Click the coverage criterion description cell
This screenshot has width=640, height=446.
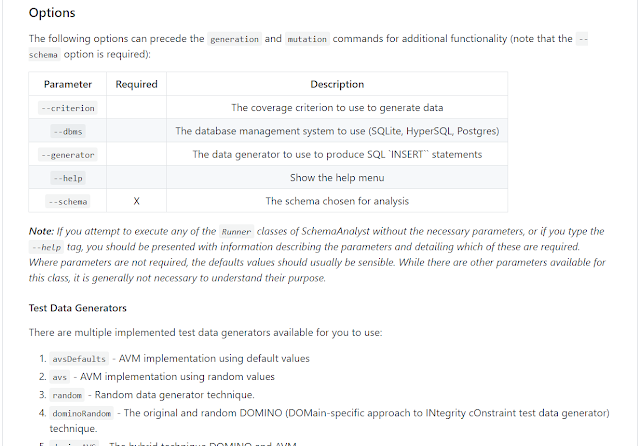337,108
